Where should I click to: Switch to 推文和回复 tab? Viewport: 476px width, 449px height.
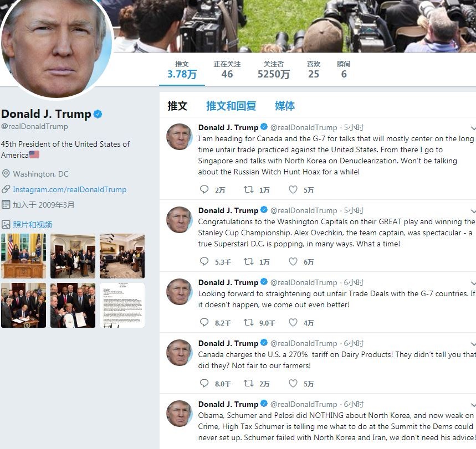point(231,106)
